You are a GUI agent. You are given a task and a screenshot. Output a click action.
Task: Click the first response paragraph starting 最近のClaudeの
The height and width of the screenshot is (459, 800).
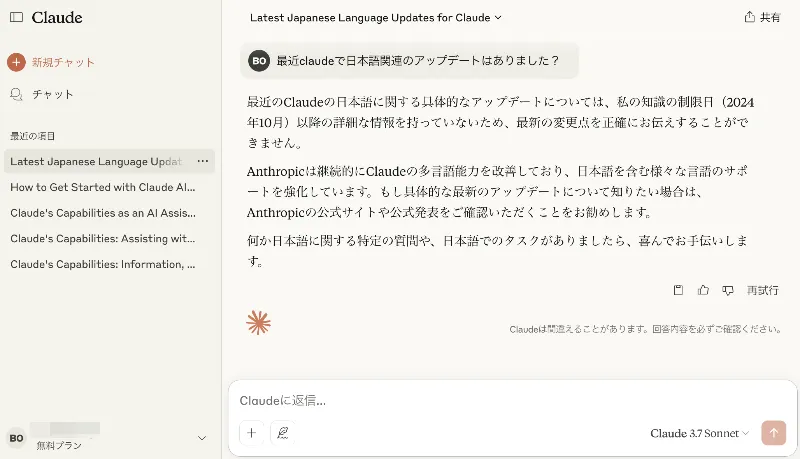coord(501,122)
